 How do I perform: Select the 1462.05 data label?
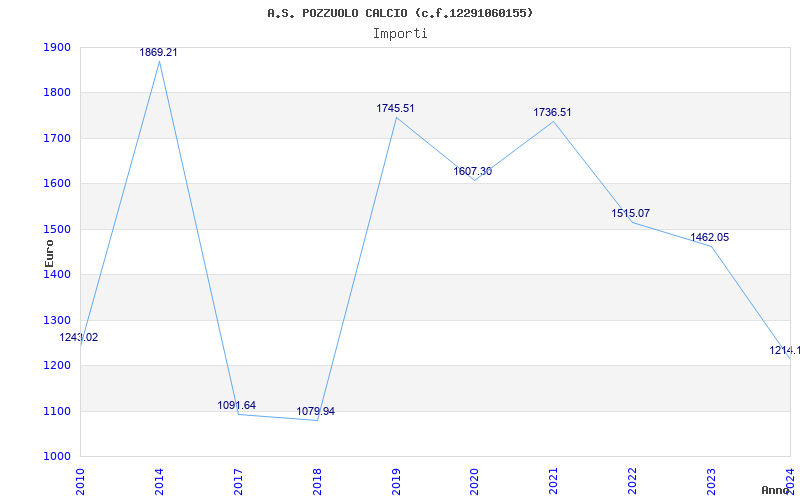(710, 237)
